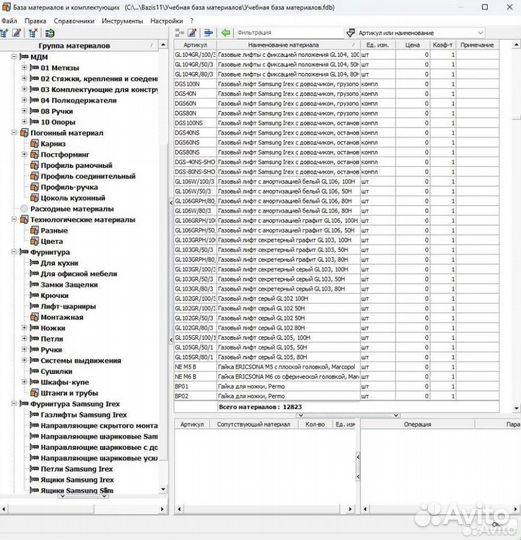Click the edit group pencil icon

17,33
